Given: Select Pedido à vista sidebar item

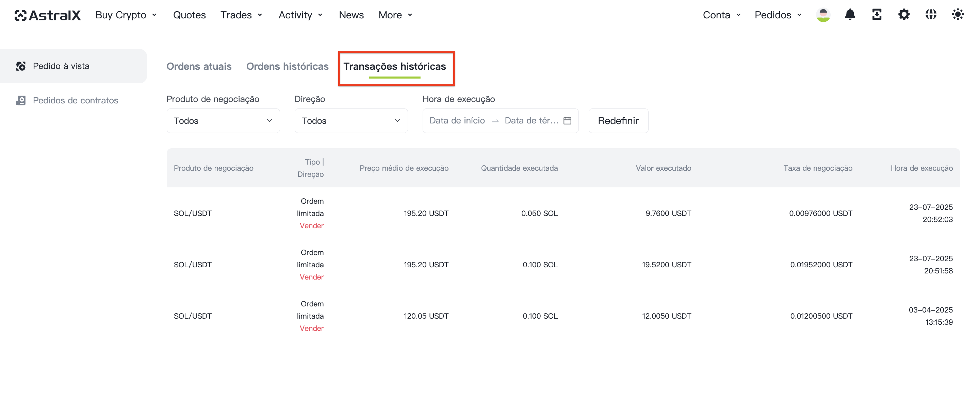Looking at the screenshot, I should coord(73,66).
